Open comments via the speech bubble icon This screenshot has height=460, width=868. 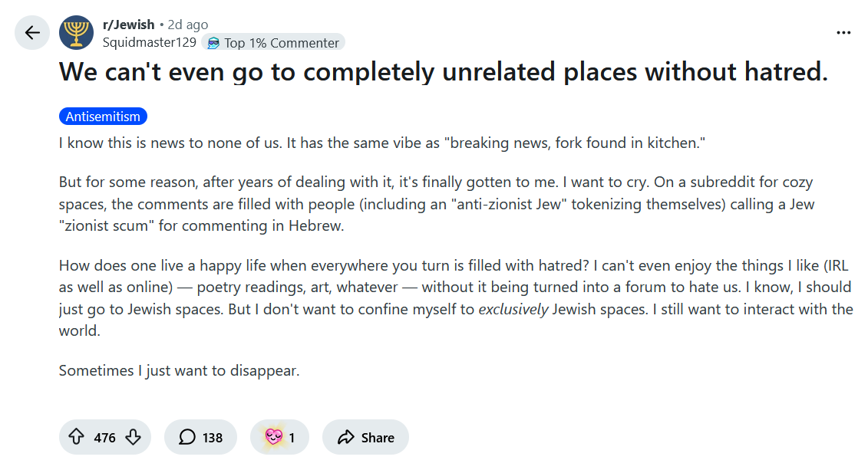[186, 437]
